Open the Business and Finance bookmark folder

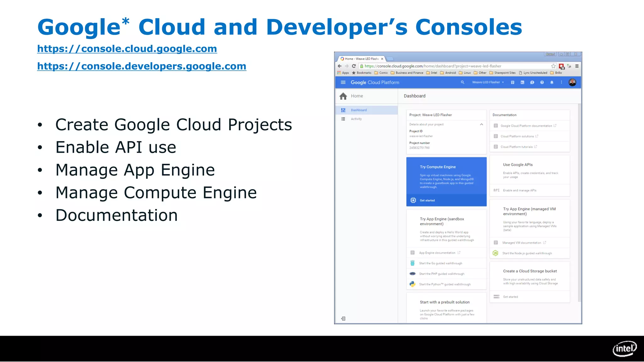pos(407,73)
